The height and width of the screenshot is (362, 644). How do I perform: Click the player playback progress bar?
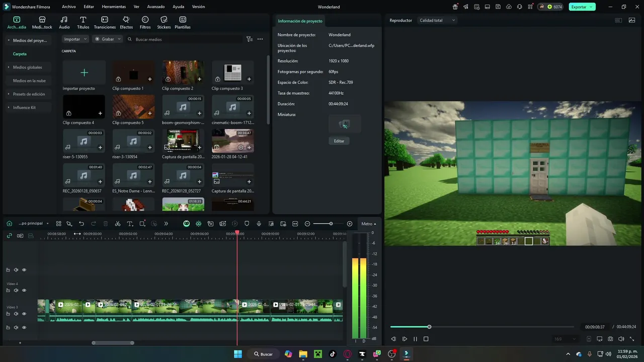[482, 327]
